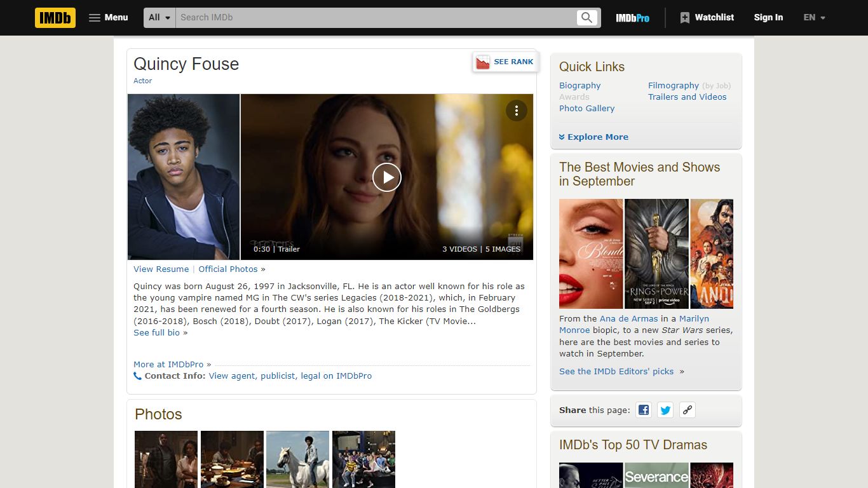Share page on Facebook

coord(644,410)
